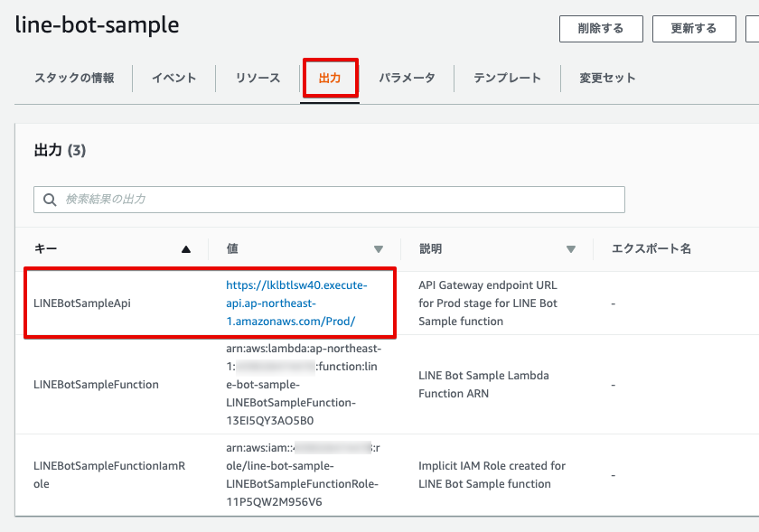Click the 削除する button

[x=601, y=28]
